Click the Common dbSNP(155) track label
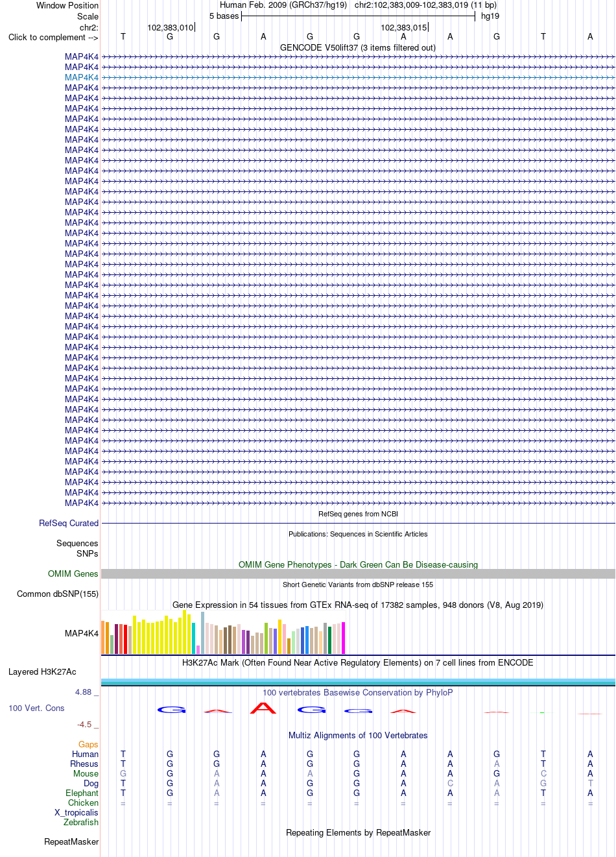The width and height of the screenshot is (616, 857). [x=58, y=594]
